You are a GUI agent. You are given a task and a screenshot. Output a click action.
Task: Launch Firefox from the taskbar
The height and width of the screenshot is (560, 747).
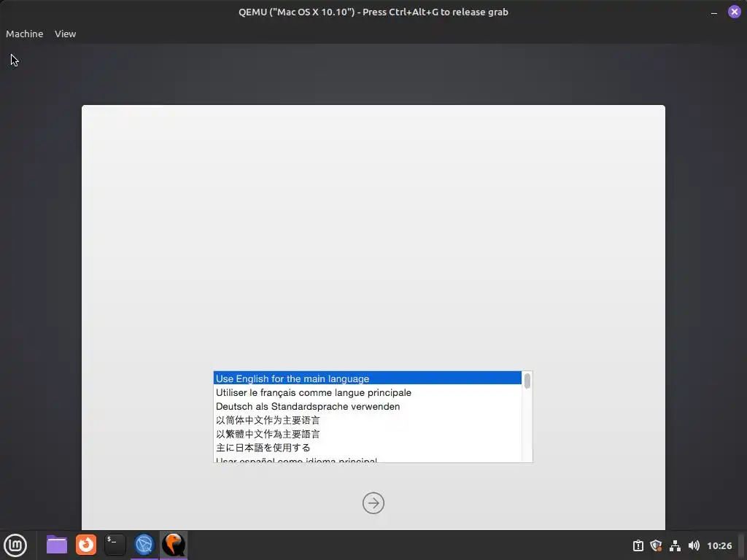[x=86, y=545]
